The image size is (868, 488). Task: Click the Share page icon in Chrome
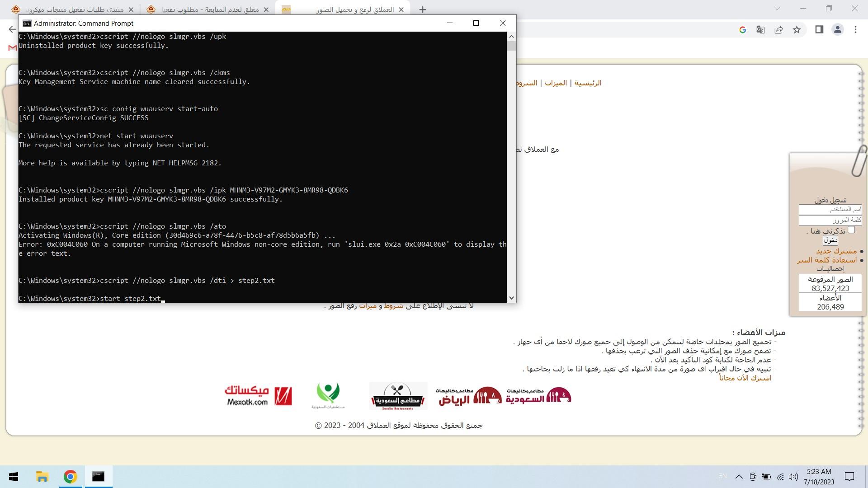[x=778, y=30]
